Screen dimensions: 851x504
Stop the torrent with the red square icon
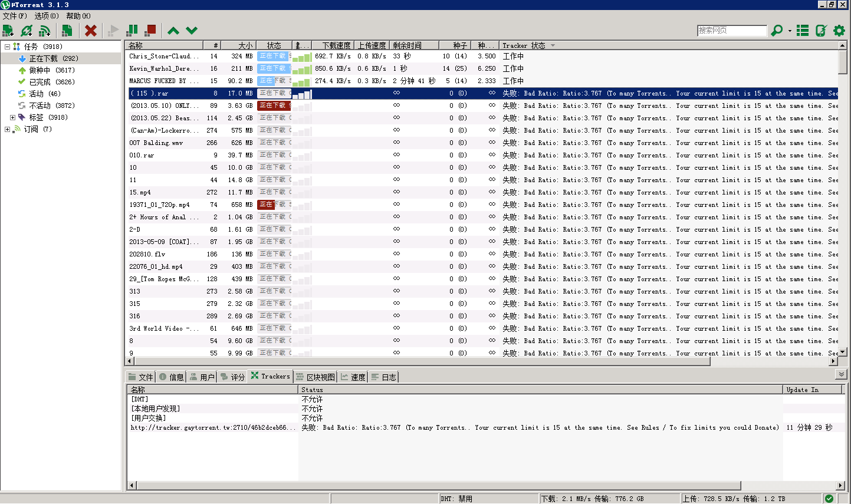point(151,30)
